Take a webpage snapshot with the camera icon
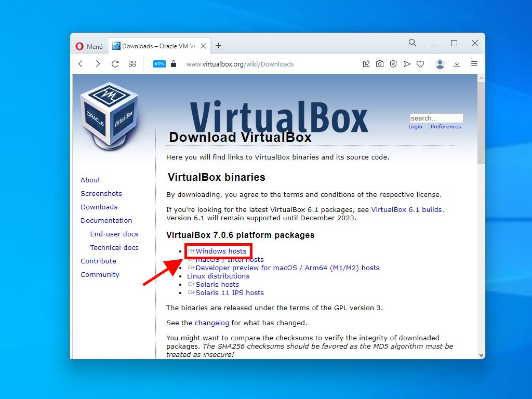 click(x=380, y=63)
